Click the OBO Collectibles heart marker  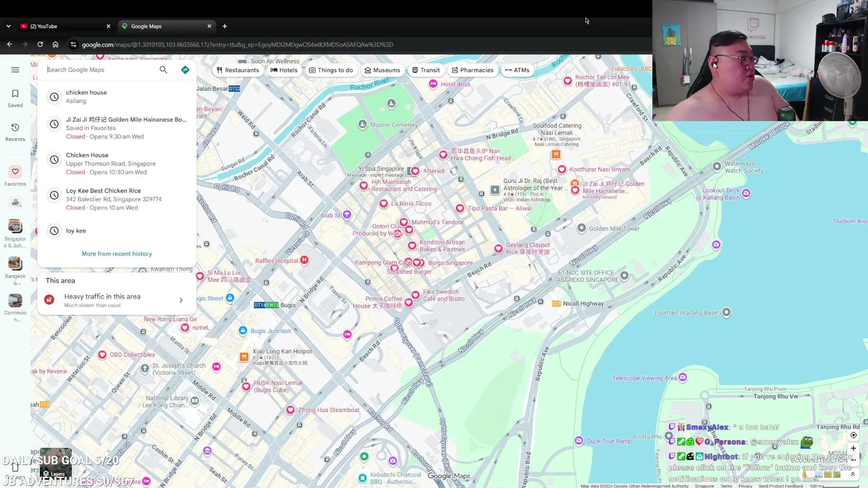[x=102, y=354]
